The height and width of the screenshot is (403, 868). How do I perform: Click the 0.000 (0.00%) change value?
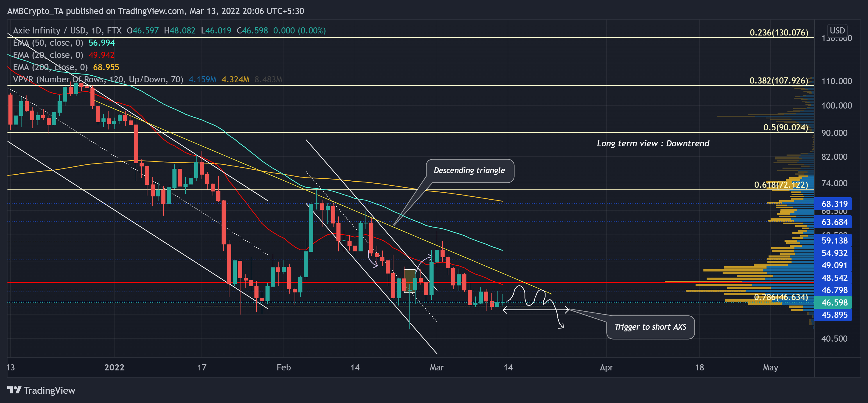click(300, 31)
